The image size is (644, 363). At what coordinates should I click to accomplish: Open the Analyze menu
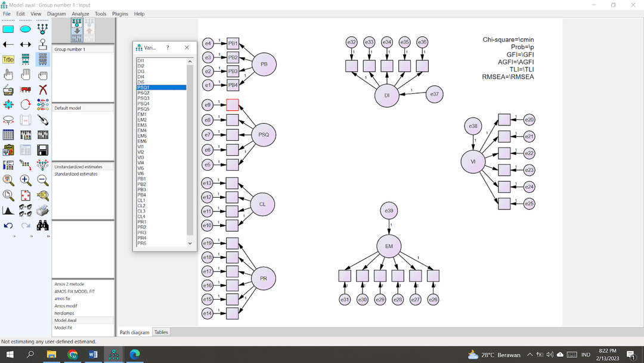click(80, 14)
